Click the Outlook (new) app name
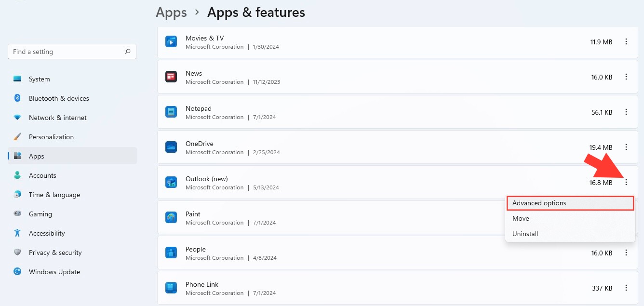This screenshot has height=306, width=644. click(x=207, y=179)
